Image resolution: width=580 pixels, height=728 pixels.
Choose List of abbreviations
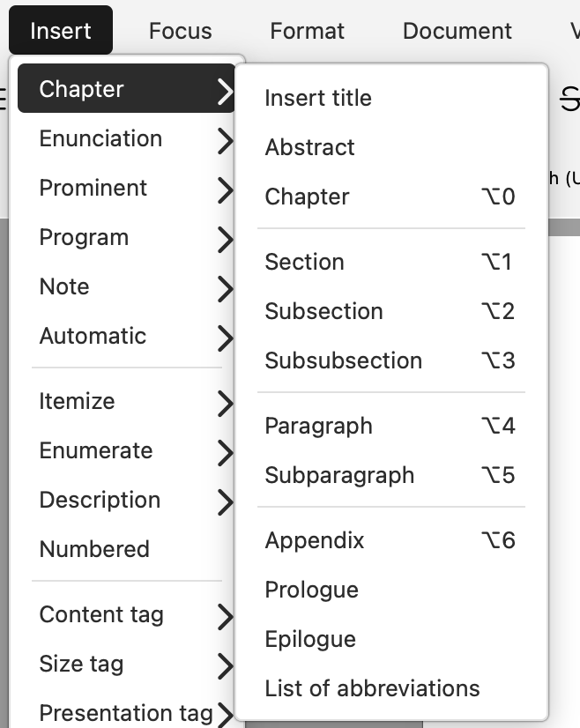coord(372,688)
